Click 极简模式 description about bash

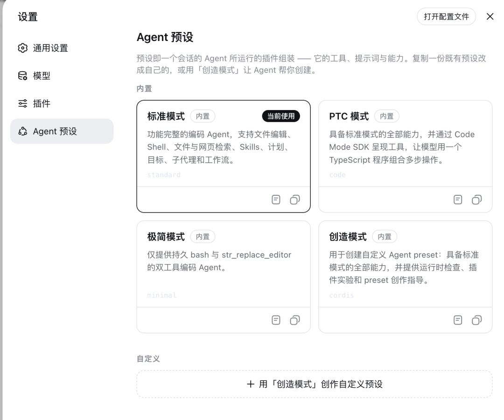tap(219, 261)
